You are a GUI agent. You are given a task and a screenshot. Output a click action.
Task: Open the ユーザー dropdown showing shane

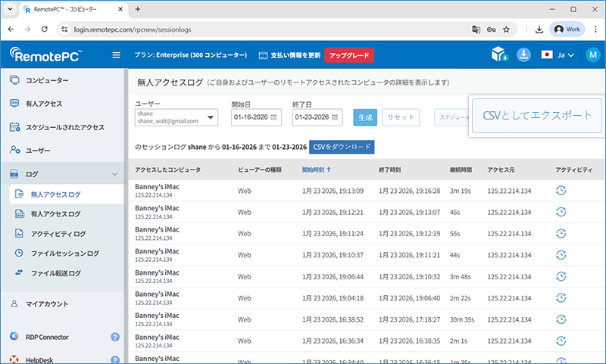pos(176,117)
